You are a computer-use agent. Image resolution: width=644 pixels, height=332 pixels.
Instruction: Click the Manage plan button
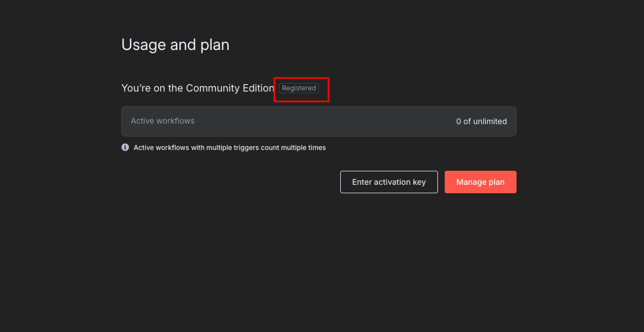pos(481,182)
